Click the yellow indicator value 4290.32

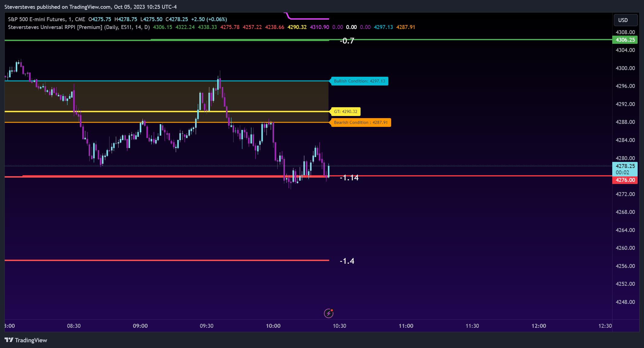click(x=297, y=27)
